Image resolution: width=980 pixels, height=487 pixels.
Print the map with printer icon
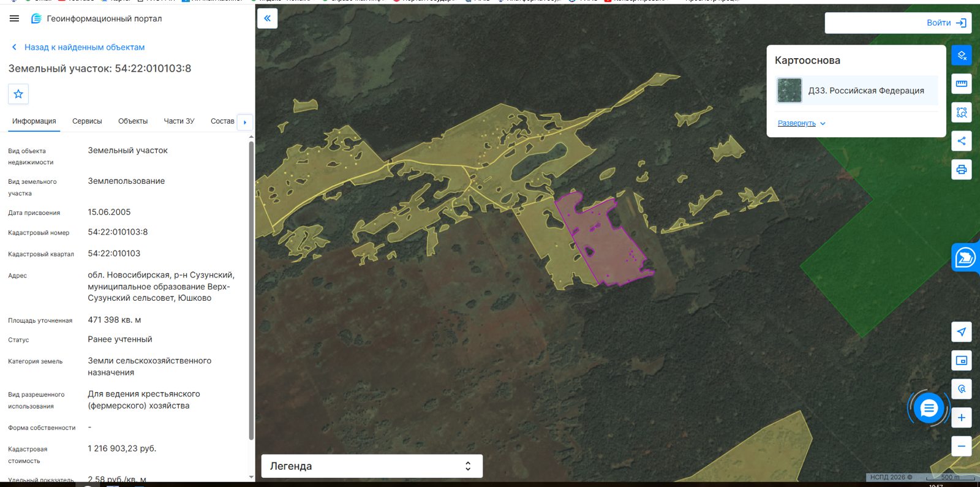click(x=962, y=170)
